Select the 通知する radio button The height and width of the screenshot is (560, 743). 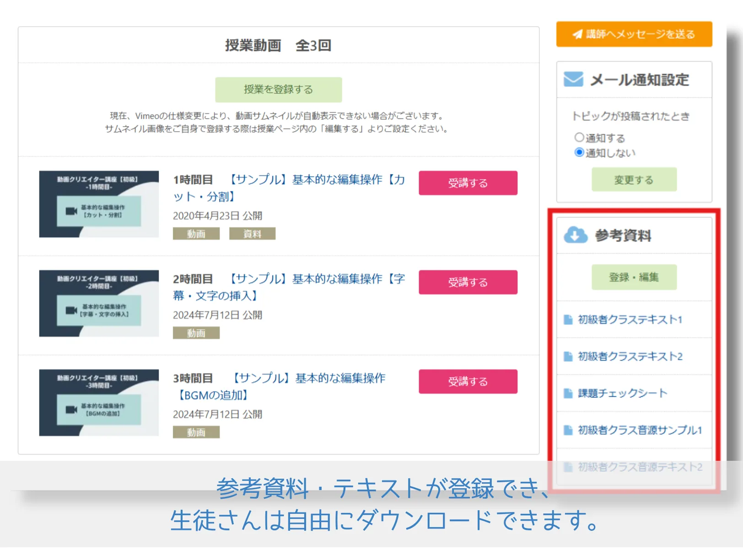(579, 137)
